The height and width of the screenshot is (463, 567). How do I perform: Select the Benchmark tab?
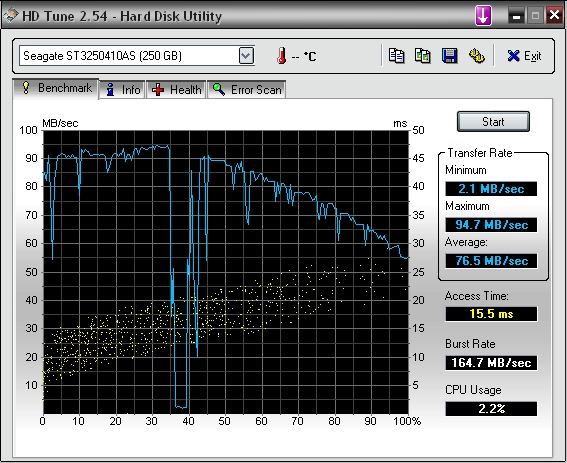56,88
